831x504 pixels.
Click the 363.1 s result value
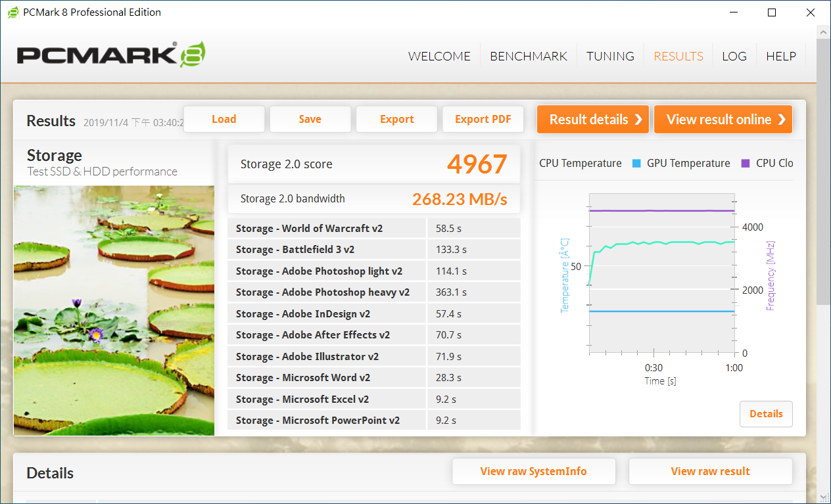[451, 292]
